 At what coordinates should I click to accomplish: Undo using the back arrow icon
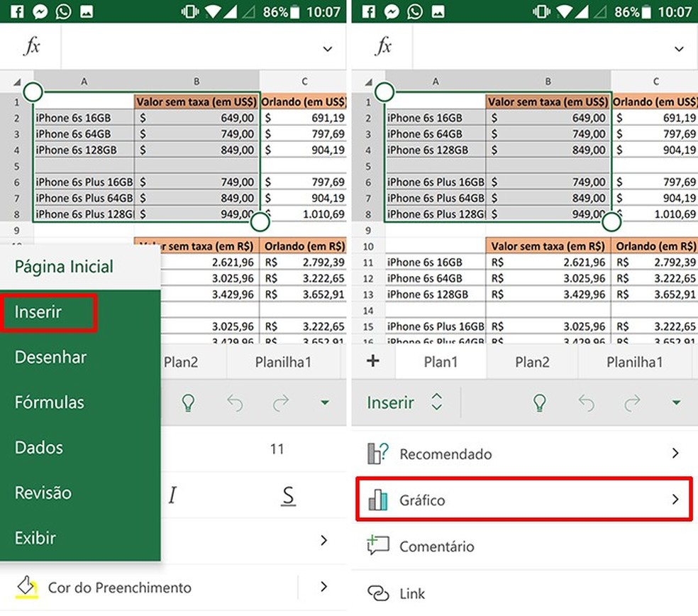click(x=587, y=402)
